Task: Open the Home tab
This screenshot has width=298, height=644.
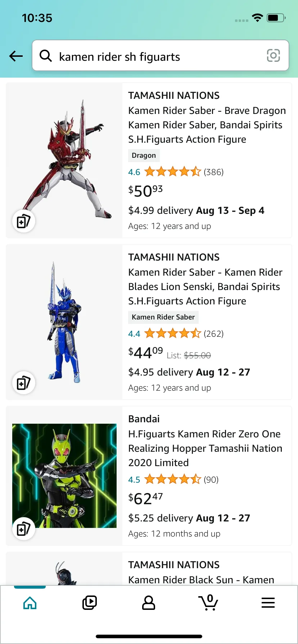Action: [30, 603]
